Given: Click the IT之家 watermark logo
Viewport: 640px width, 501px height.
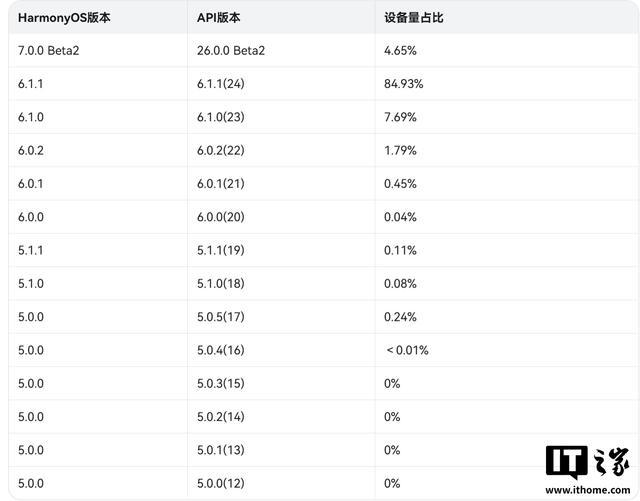Looking at the screenshot, I should (x=587, y=463).
